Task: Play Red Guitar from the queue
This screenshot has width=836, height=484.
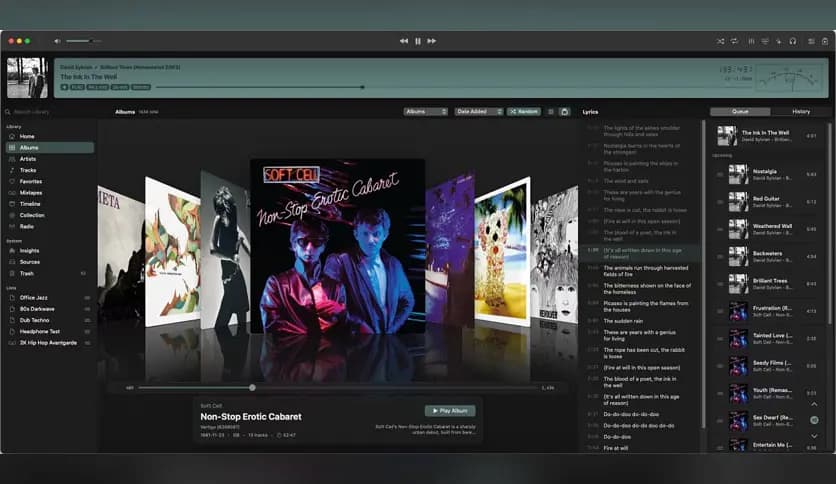Action: pos(768,201)
